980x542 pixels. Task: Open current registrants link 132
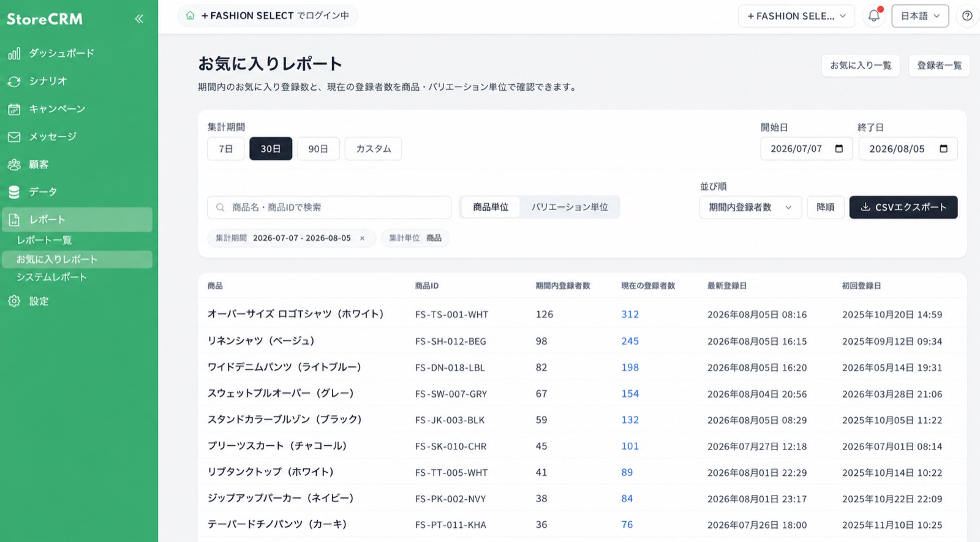point(630,420)
